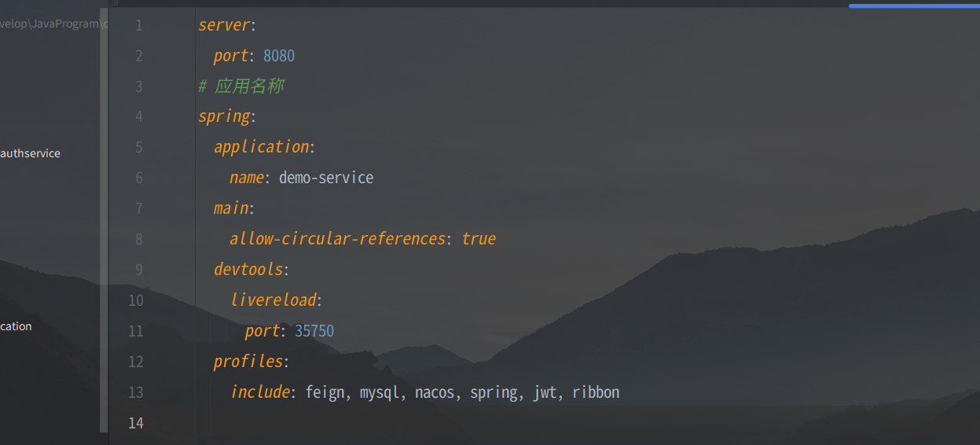Click the port value 8080
Image resolution: width=980 pixels, height=445 pixels.
pos(279,56)
